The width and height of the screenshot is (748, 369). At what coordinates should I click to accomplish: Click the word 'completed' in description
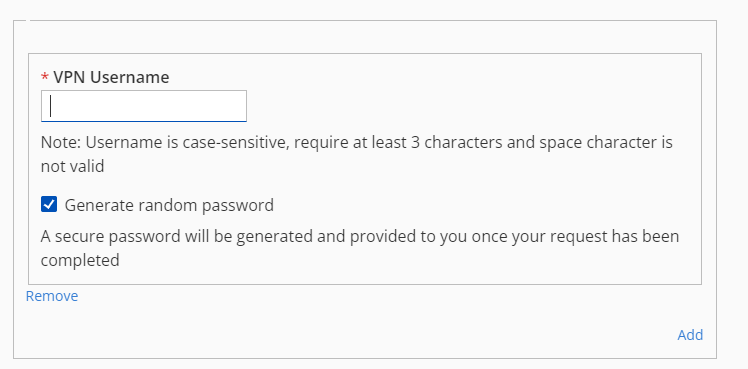(80, 261)
